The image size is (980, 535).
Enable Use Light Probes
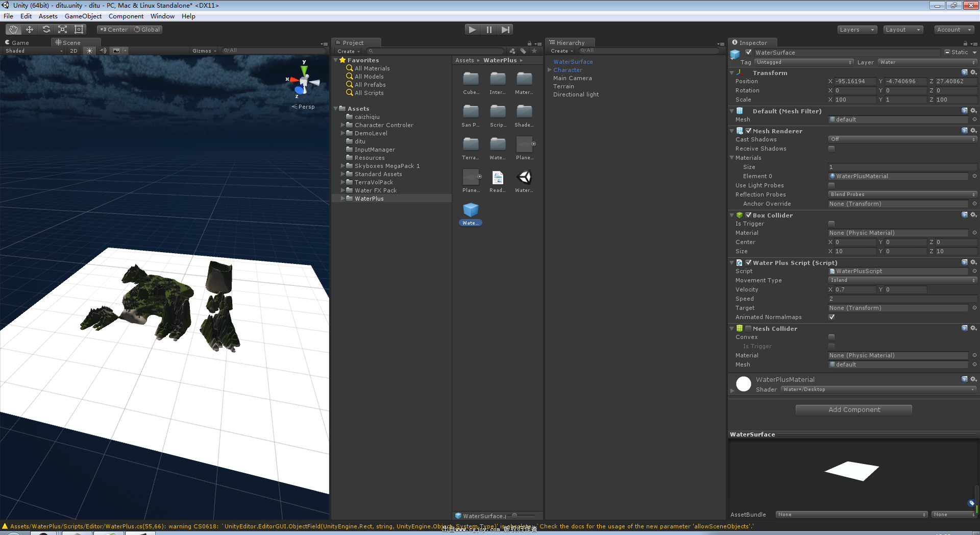click(x=831, y=185)
